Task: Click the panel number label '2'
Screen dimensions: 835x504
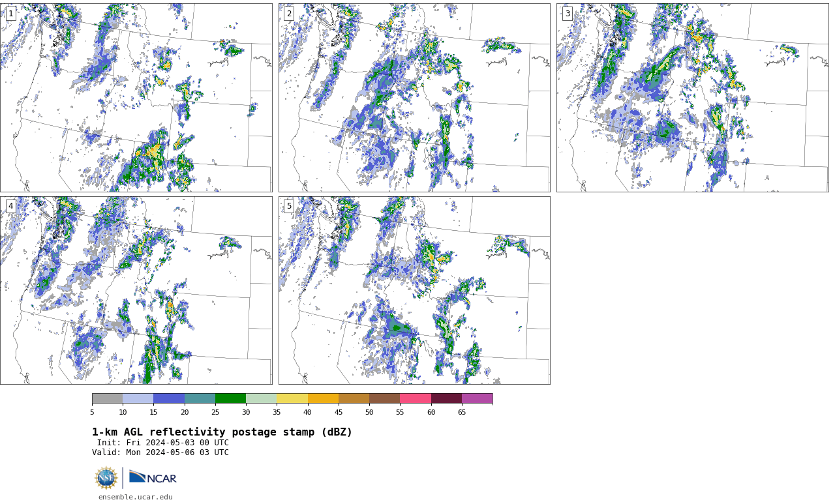Action: (289, 14)
